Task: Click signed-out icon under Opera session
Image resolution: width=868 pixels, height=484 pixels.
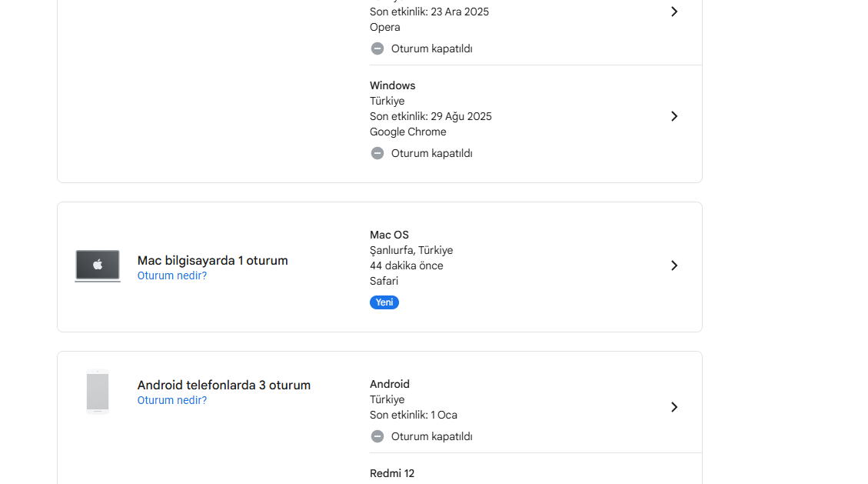Action: tap(377, 48)
